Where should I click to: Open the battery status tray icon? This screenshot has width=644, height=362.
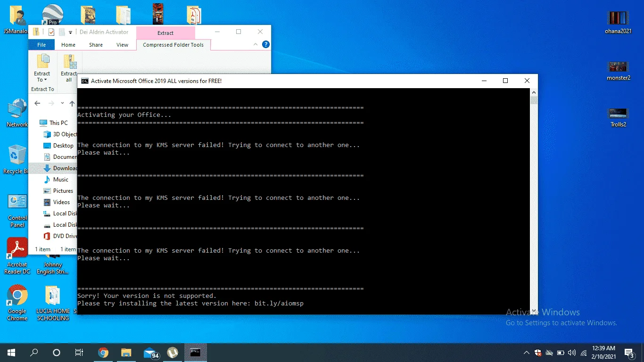(x=561, y=353)
